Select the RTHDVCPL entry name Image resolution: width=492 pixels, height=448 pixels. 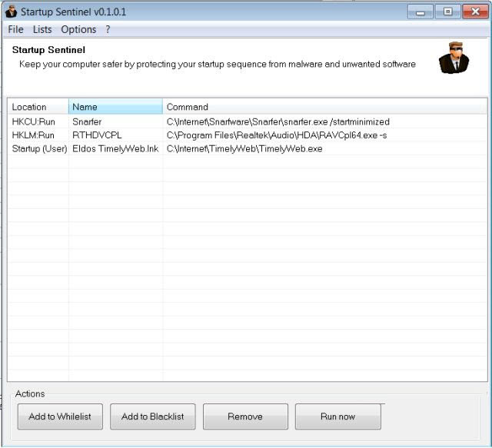point(97,135)
